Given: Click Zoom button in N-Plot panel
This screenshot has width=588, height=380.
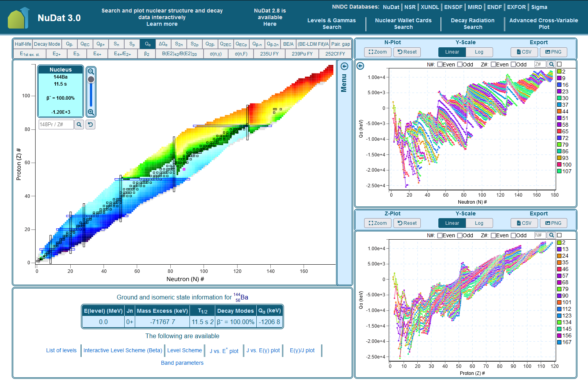Looking at the screenshot, I should [x=377, y=52].
